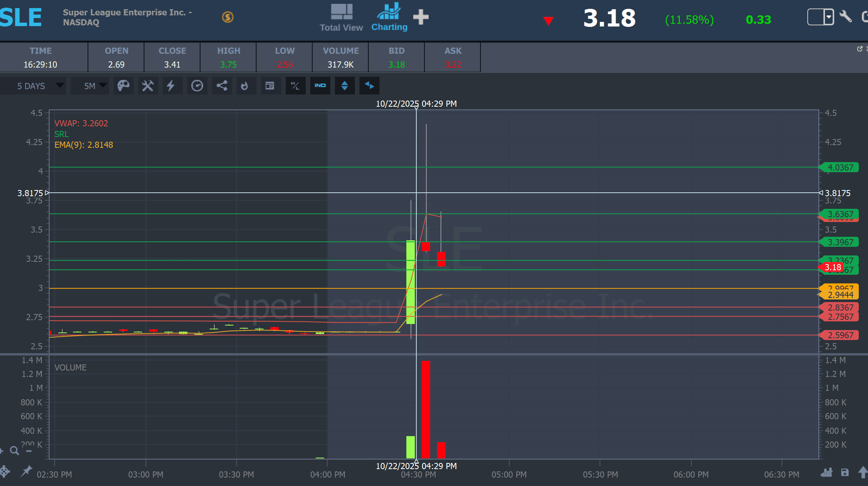Toggle the vertical arrows scale button
Screen dimensions: 868x486
[345, 86]
